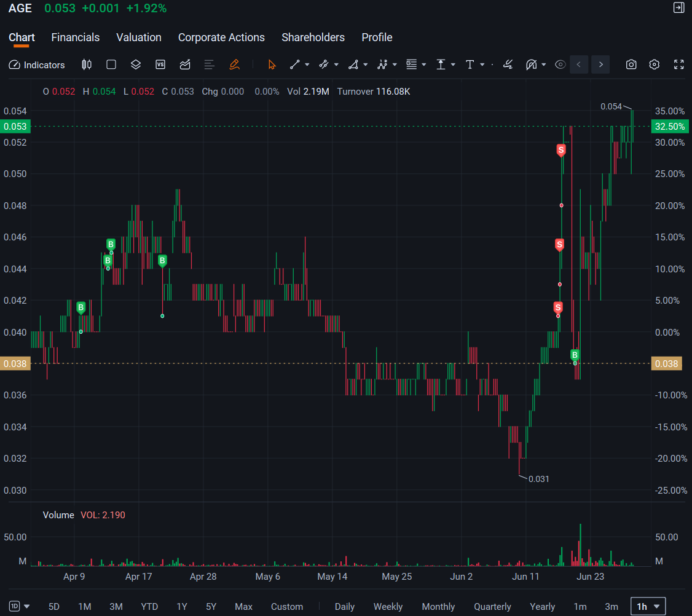
Task: Expand the line drawing tool dropdown
Action: 307,65
